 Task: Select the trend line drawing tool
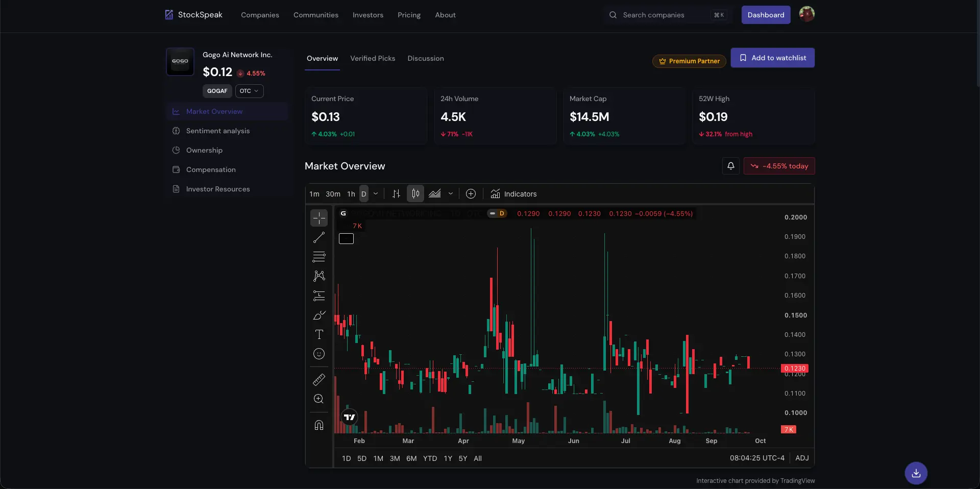click(319, 237)
